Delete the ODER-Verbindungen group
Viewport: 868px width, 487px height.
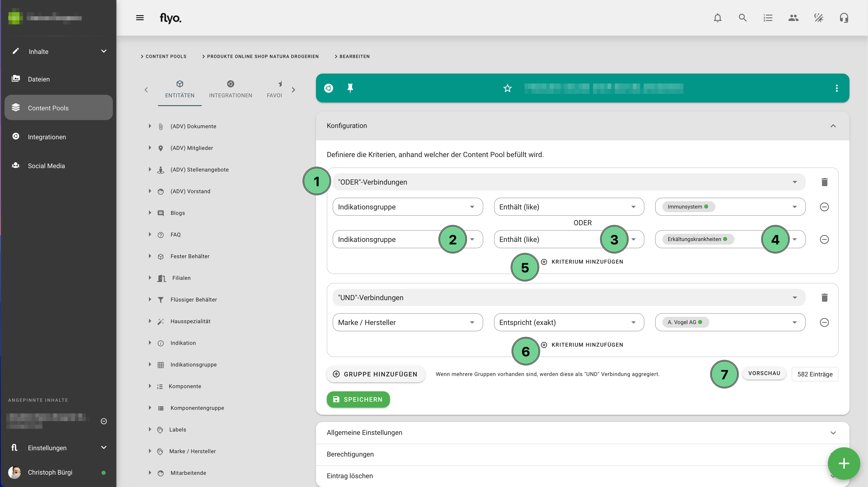pyautogui.click(x=824, y=182)
